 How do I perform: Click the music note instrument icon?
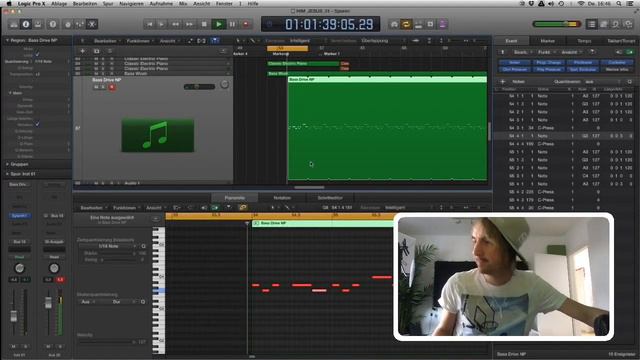click(x=158, y=135)
